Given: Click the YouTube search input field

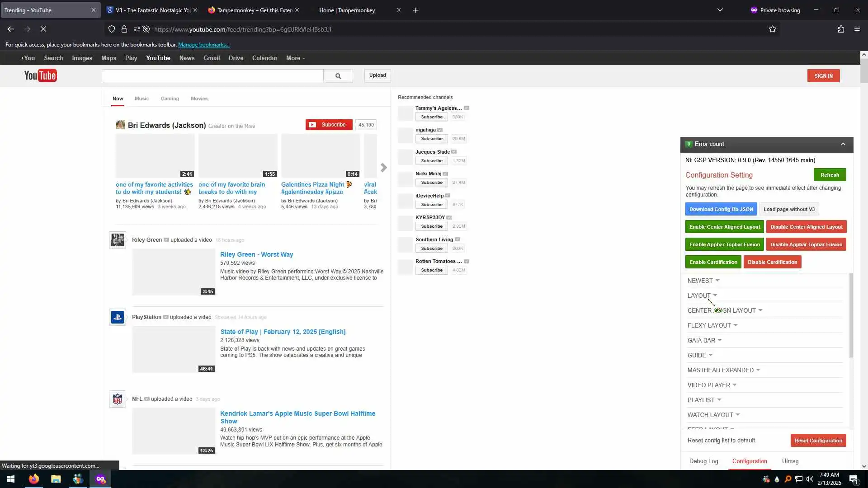Looking at the screenshot, I should pos(212,76).
